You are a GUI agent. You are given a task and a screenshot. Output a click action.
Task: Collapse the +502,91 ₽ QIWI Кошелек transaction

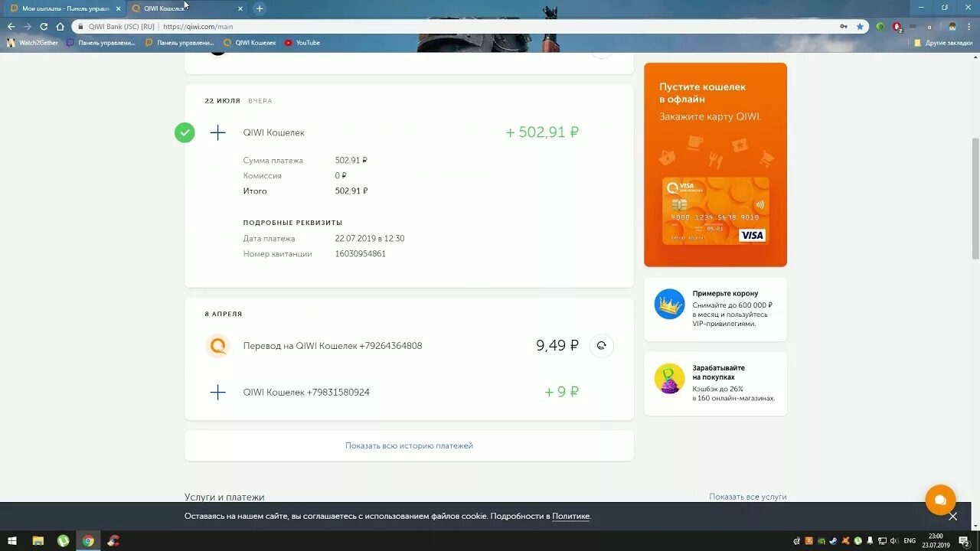click(409, 132)
